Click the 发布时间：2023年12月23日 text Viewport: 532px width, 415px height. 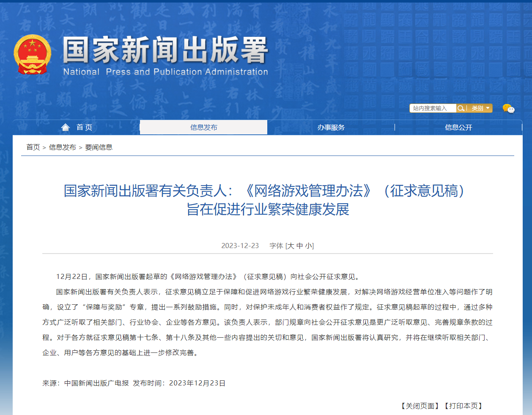179,383
